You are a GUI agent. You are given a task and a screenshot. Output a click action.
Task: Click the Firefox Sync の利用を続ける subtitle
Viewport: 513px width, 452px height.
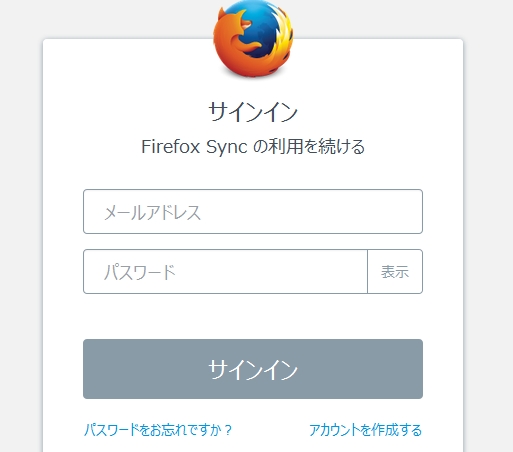click(253, 147)
